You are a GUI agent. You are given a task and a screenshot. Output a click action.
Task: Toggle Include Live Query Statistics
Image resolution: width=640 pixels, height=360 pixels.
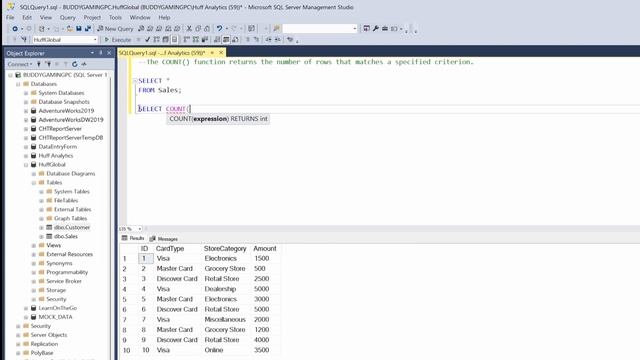196,40
